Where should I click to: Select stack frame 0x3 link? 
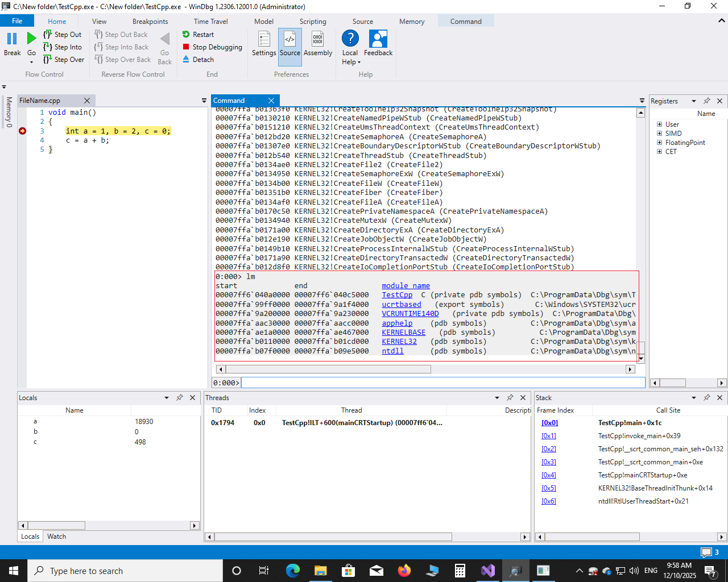pyautogui.click(x=548, y=462)
